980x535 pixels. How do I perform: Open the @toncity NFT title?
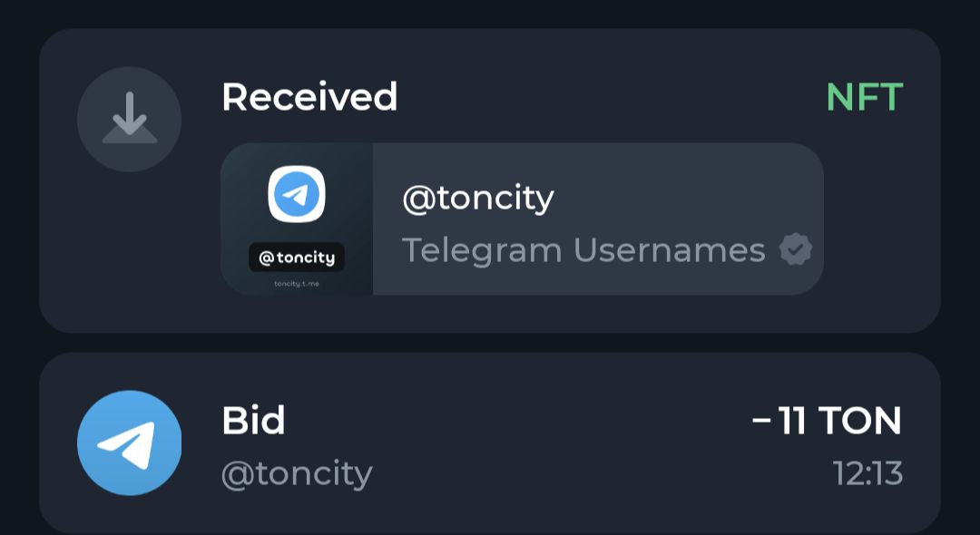coord(478,197)
